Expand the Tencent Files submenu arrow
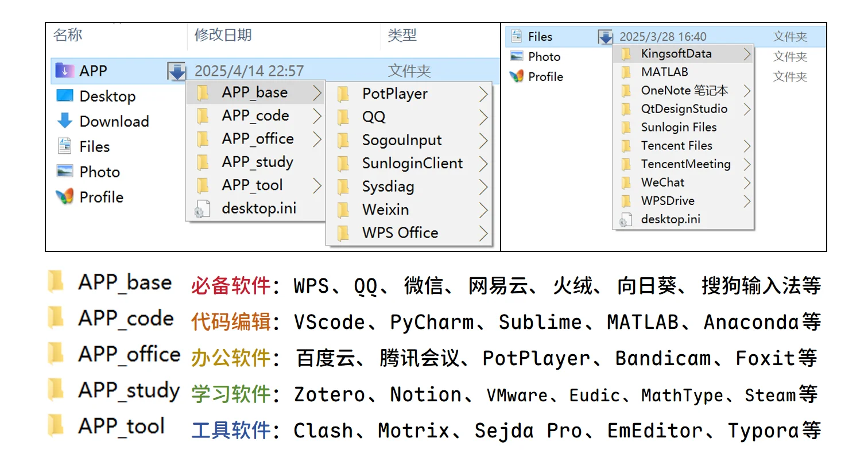868x473 pixels. 747,146
